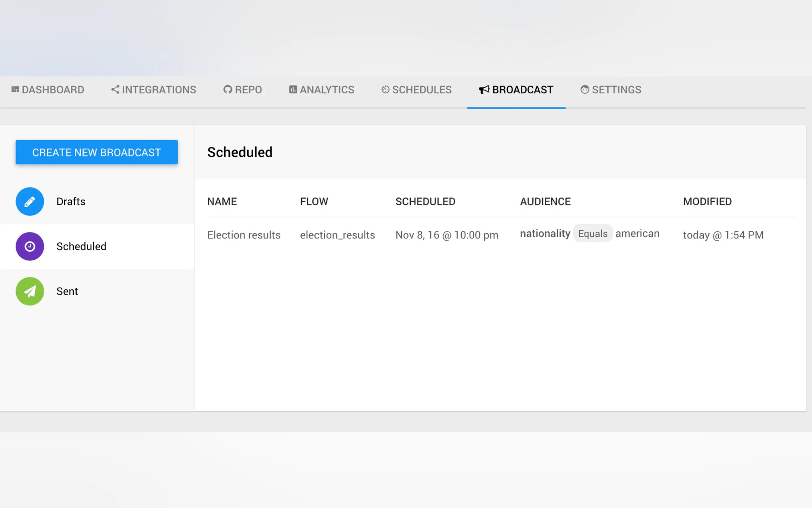Image resolution: width=812 pixels, height=508 pixels.
Task: Sort by the Modified column header
Action: click(707, 202)
